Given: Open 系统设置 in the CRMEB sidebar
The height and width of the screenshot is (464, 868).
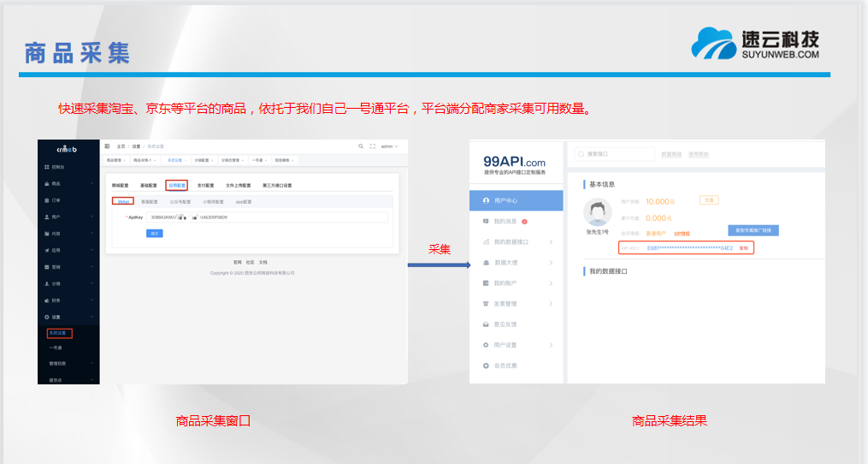Looking at the screenshot, I should tap(59, 333).
